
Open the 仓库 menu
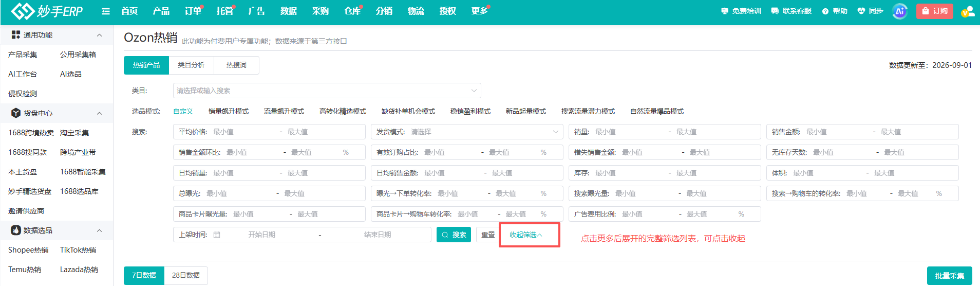coord(352,11)
